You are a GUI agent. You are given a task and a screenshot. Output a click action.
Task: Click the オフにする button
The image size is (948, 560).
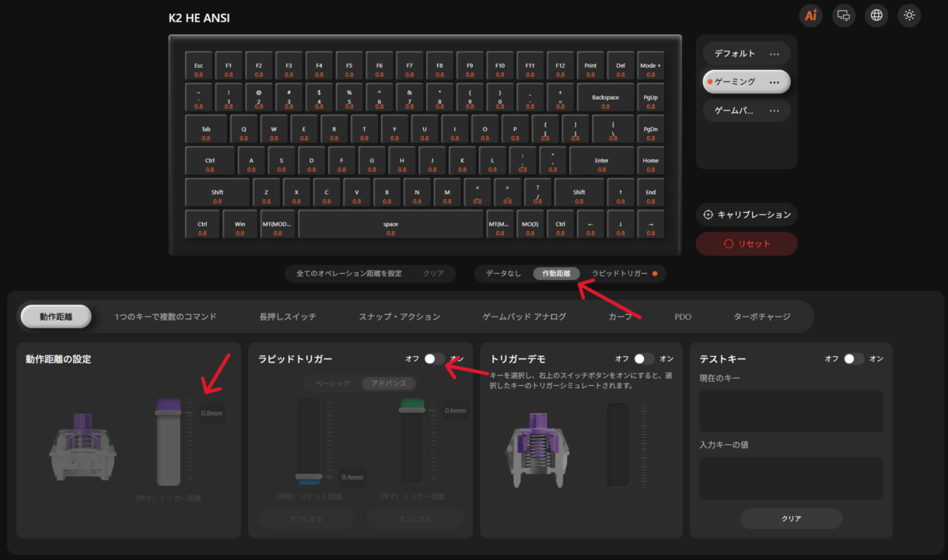306,519
